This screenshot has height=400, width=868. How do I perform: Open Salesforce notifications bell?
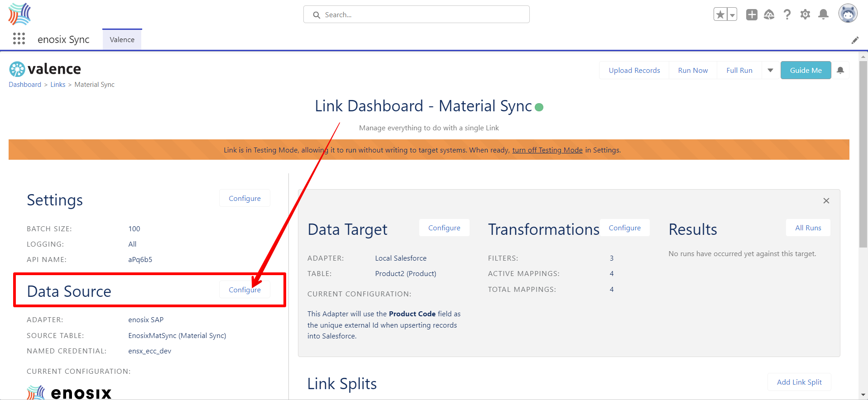pyautogui.click(x=823, y=14)
